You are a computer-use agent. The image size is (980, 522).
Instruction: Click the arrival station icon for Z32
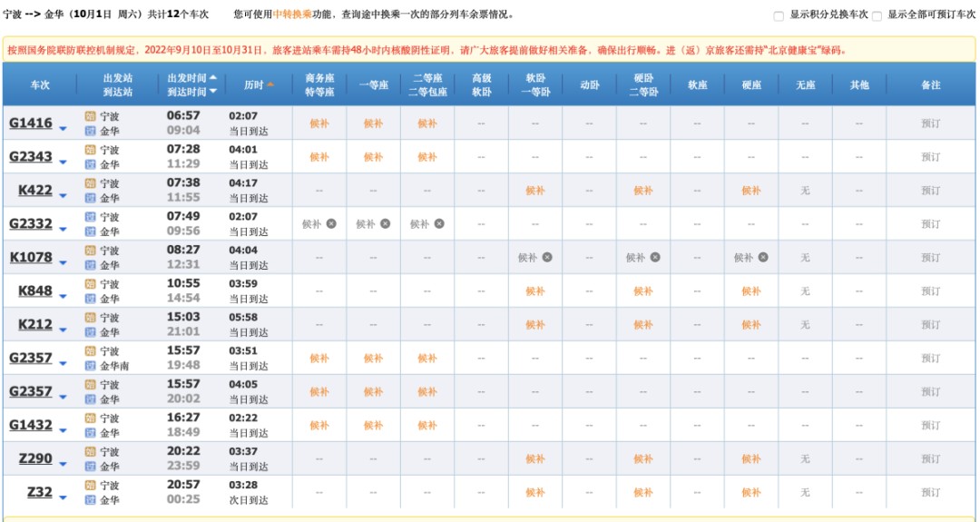[x=90, y=500]
